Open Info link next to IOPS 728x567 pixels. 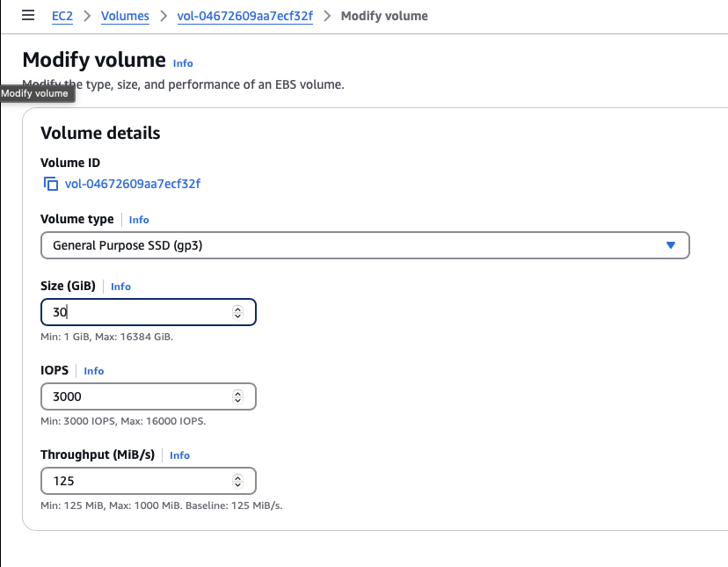coord(94,371)
